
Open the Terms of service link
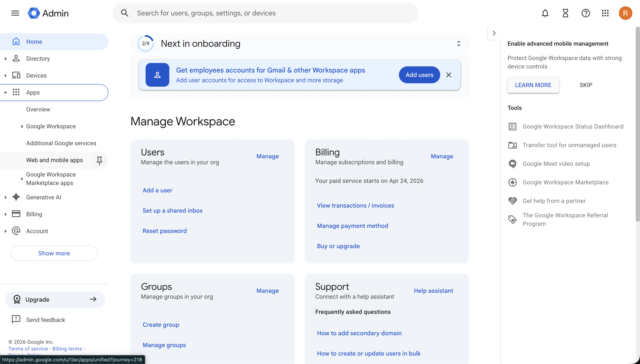28,349
